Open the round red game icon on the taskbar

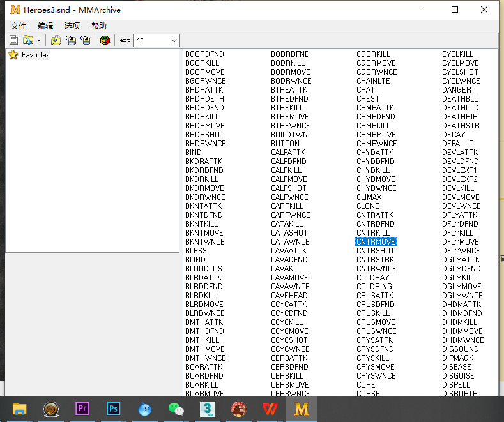pos(238,409)
